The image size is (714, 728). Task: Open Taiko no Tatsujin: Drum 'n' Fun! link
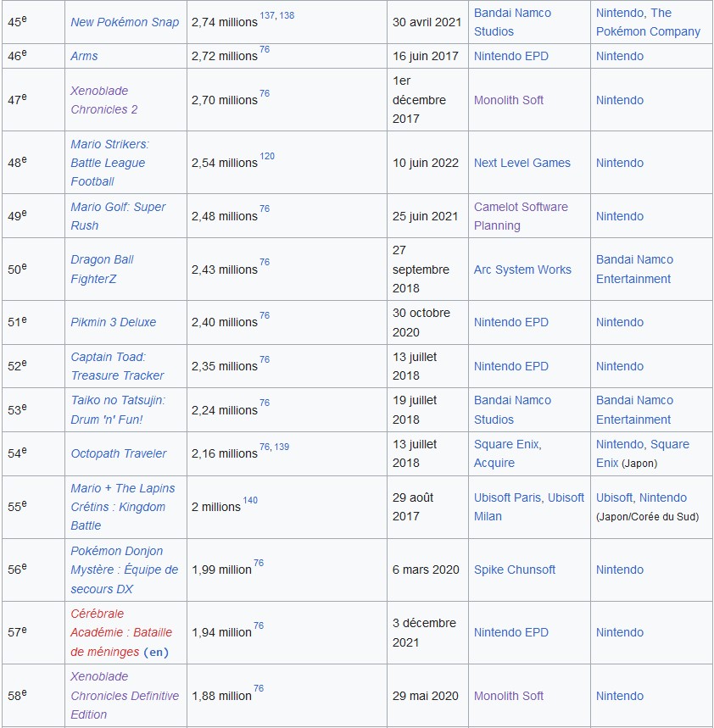click(118, 410)
